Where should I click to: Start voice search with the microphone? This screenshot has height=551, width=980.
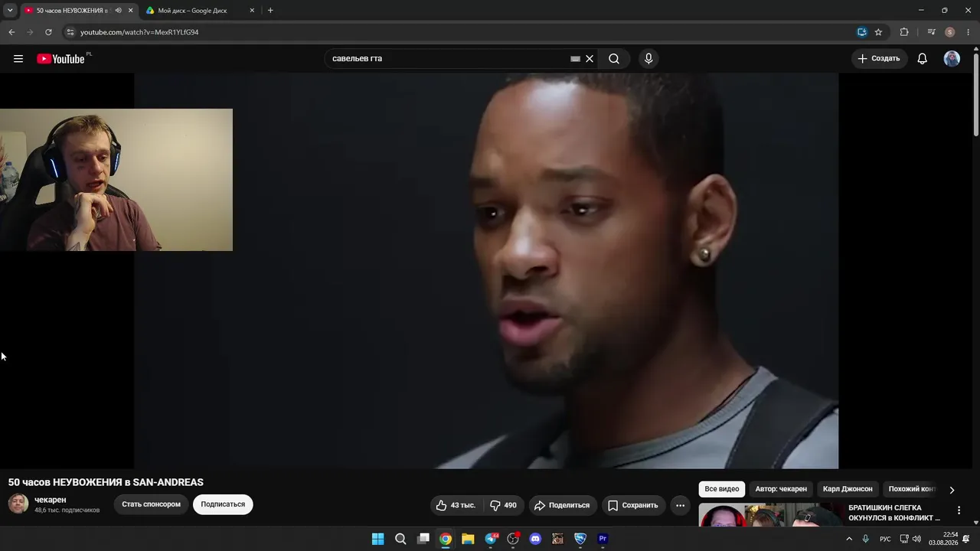coord(648,59)
